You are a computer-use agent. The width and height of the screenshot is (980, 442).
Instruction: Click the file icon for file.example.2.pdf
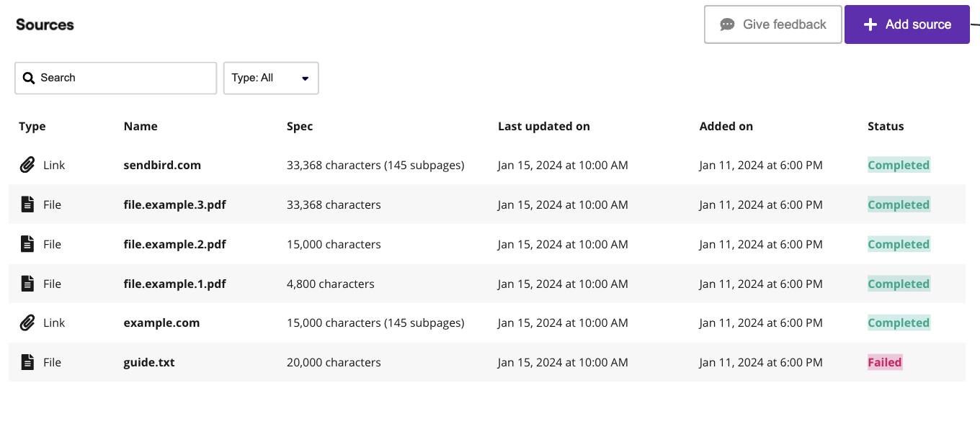[x=27, y=244]
